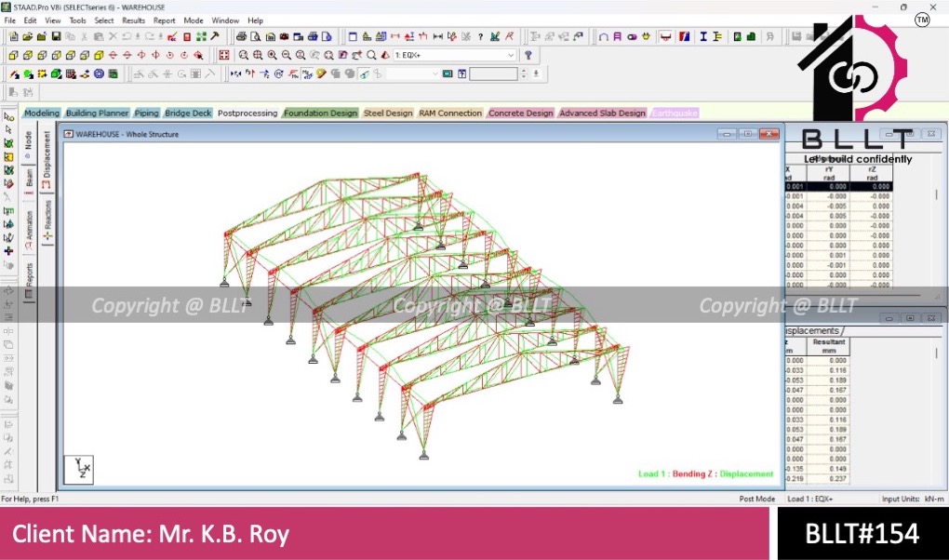Click the help pin icon beside load combo
The width and height of the screenshot is (949, 560).
click(528, 55)
